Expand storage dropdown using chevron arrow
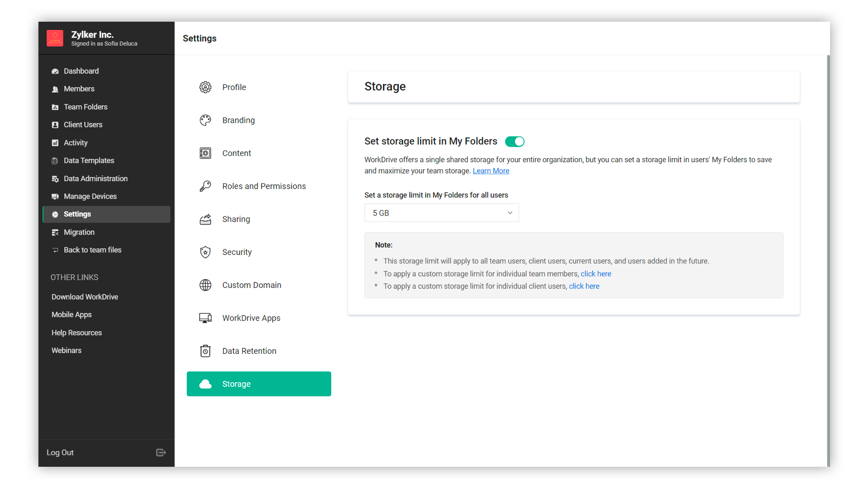The width and height of the screenshot is (868, 488). (510, 213)
